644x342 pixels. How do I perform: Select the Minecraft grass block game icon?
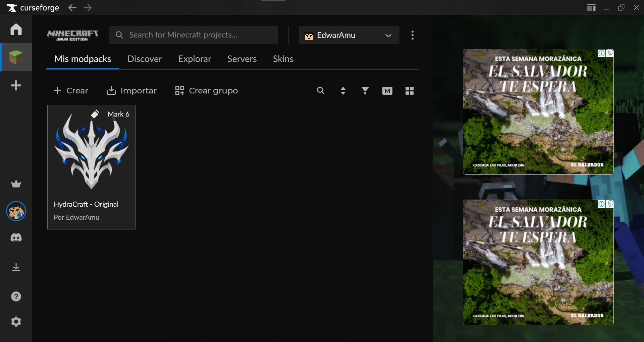[x=16, y=57]
